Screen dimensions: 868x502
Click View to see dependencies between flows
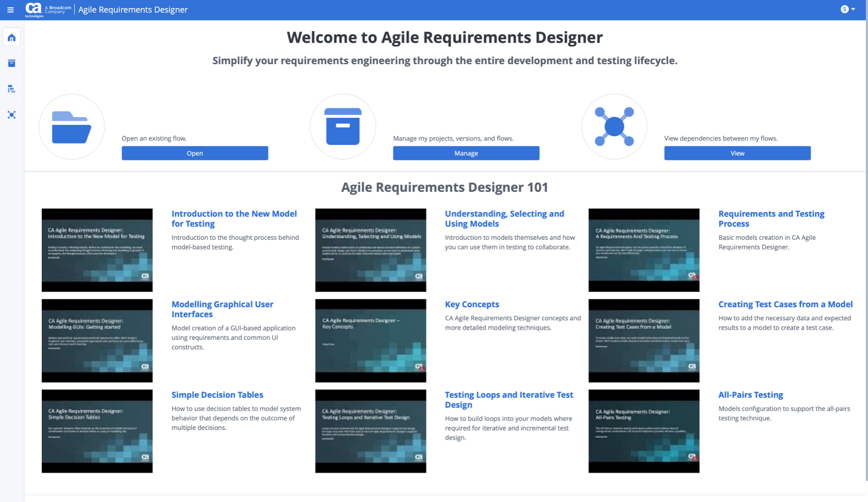coord(737,153)
